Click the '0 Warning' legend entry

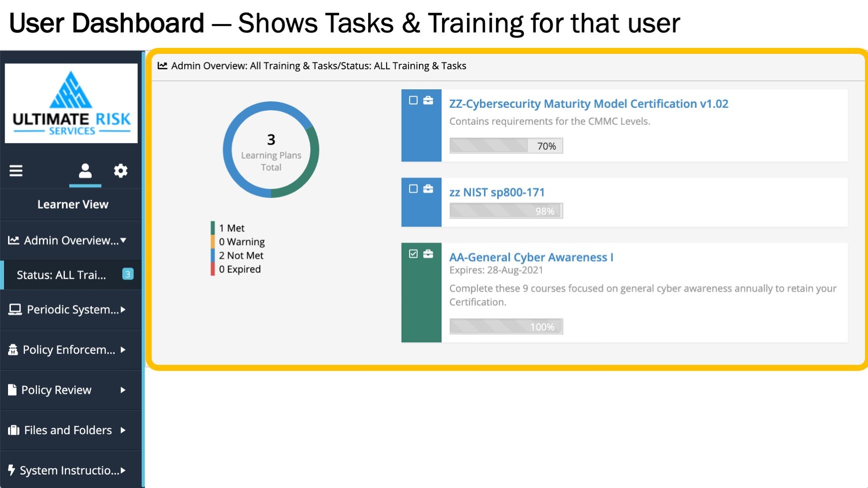tap(238, 242)
